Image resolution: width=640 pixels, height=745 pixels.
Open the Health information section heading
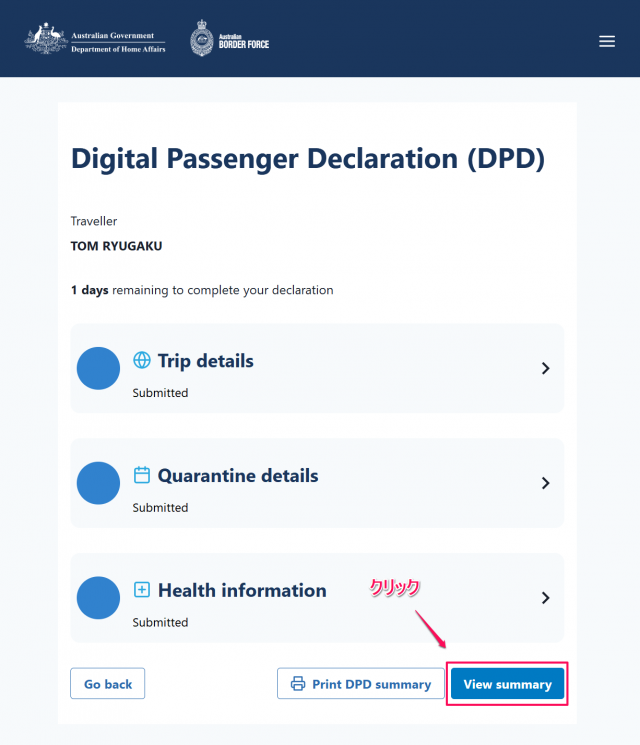pos(242,591)
